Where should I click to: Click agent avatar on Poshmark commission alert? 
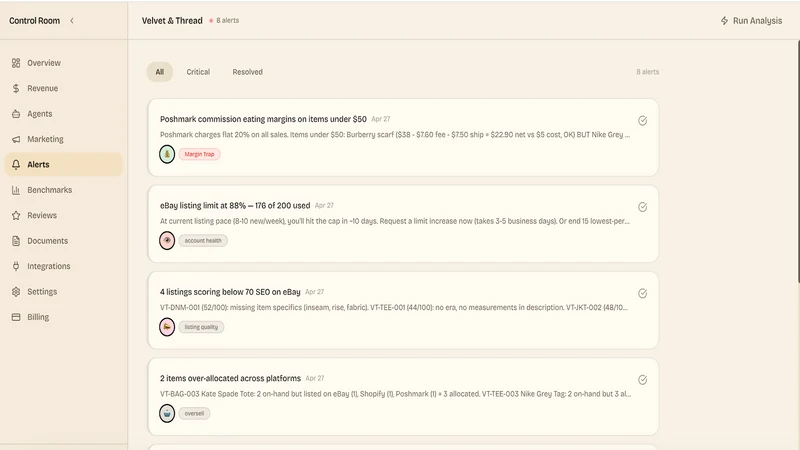[167, 154]
